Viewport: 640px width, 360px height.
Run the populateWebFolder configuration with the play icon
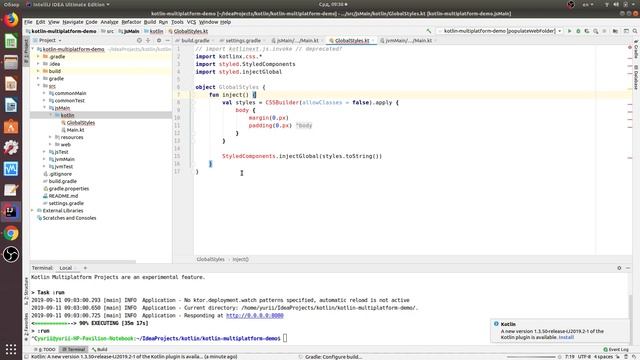point(569,31)
